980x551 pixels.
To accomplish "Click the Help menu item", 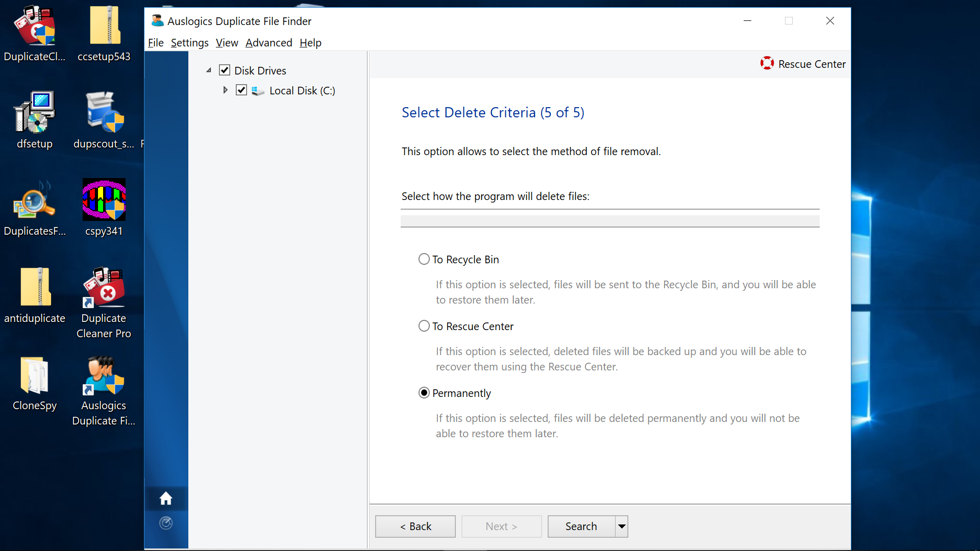I will 310,42.
